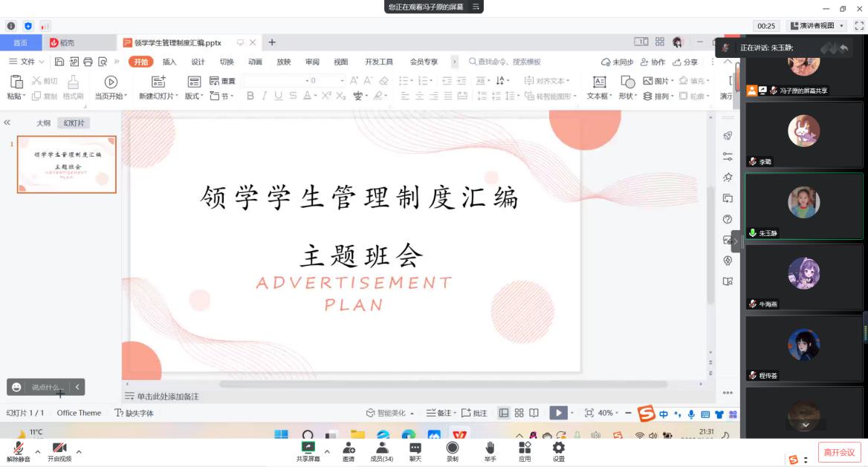The width and height of the screenshot is (868, 467).
Task: Open the 大纲 outline tab
Action: coord(44,123)
